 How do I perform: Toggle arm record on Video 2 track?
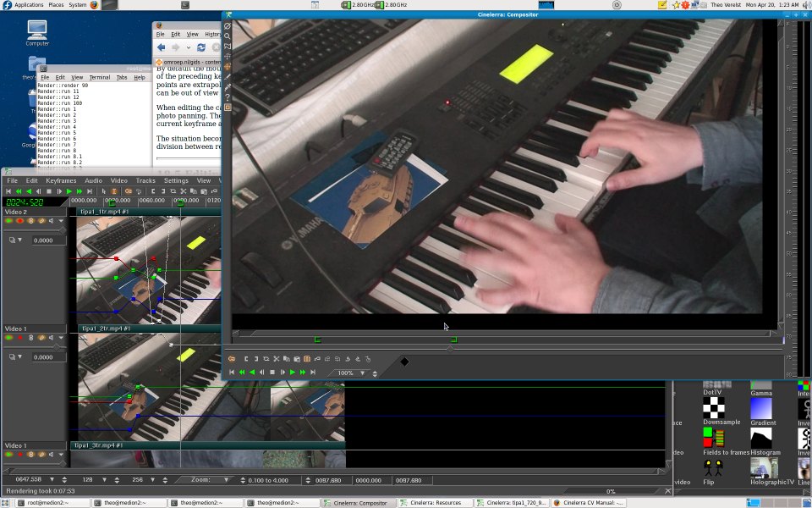pyautogui.click(x=19, y=221)
